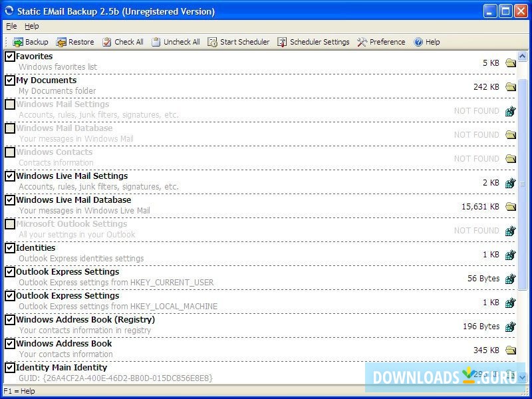Click the vertical scrollbar up arrow

click(522, 57)
